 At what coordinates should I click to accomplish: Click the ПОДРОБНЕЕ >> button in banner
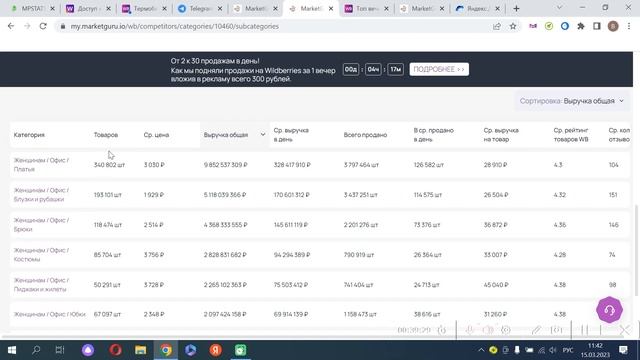coord(439,69)
